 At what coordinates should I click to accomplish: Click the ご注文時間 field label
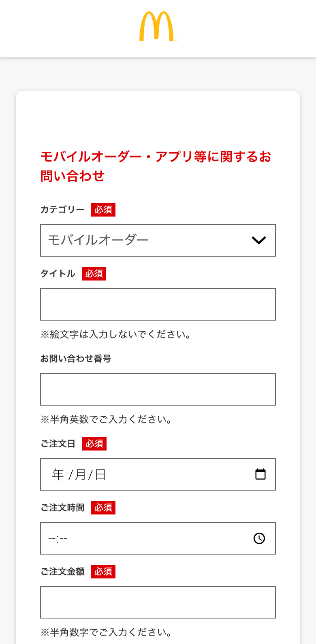click(62, 508)
